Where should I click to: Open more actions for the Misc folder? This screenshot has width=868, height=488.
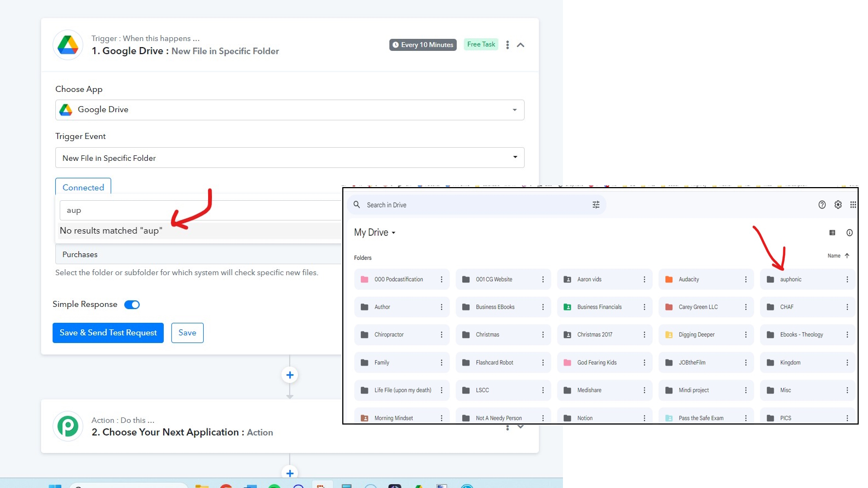tap(847, 390)
